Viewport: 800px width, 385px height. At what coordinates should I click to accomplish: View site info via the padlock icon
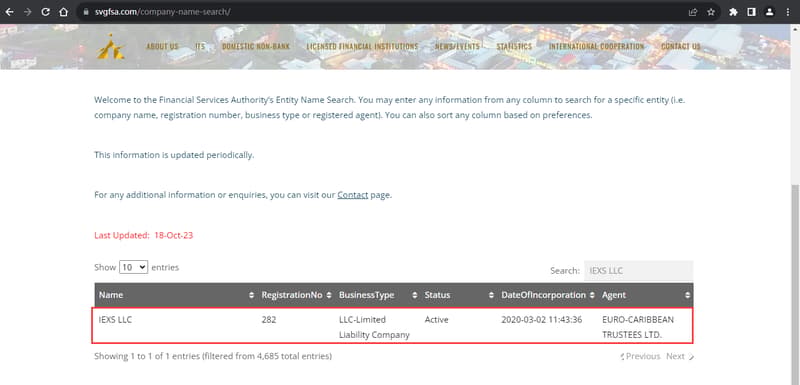click(86, 12)
